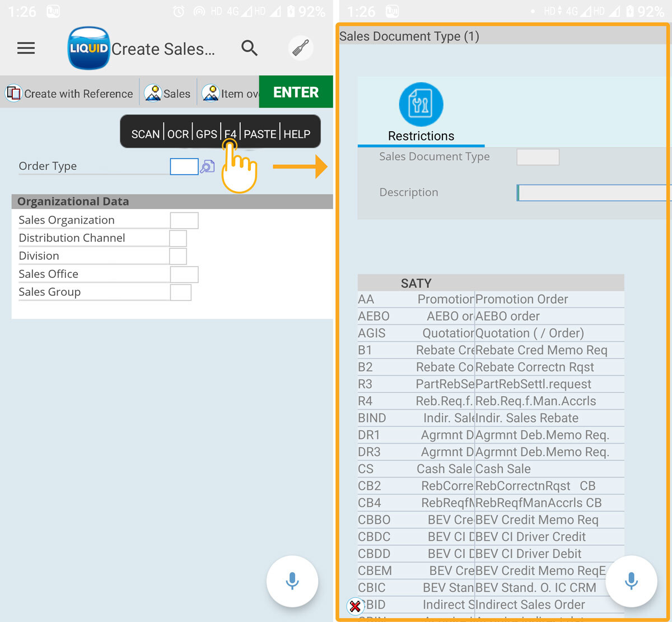Tap PASTE in the popup bar
Viewport: 672px width, 622px height.
260,134
